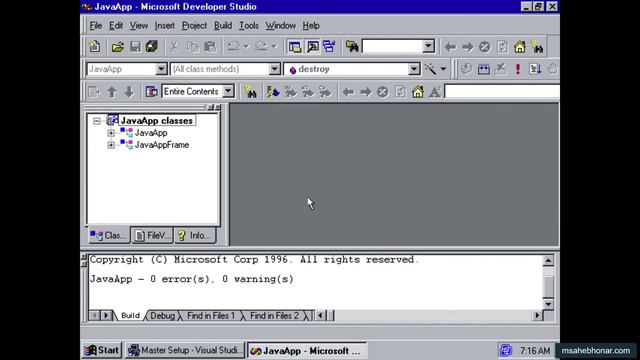640x360 pixels.
Task: Save All files toolbar icon
Action: (152, 47)
